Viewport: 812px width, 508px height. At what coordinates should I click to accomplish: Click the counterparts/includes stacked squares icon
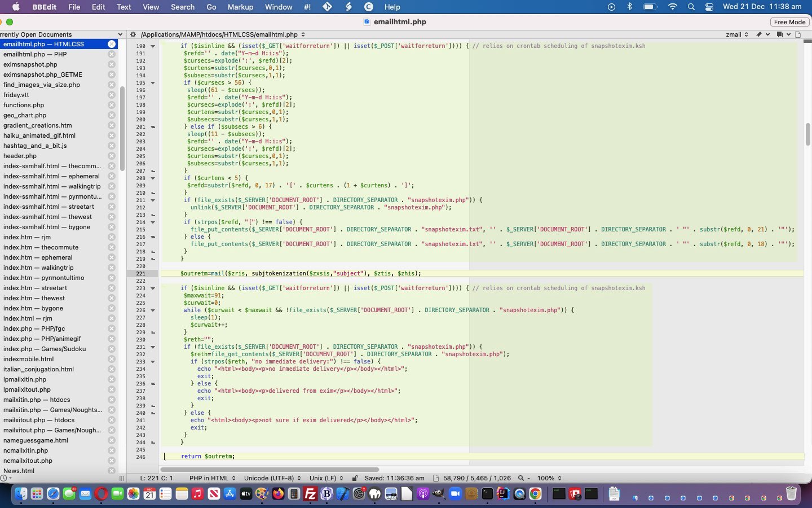780,34
